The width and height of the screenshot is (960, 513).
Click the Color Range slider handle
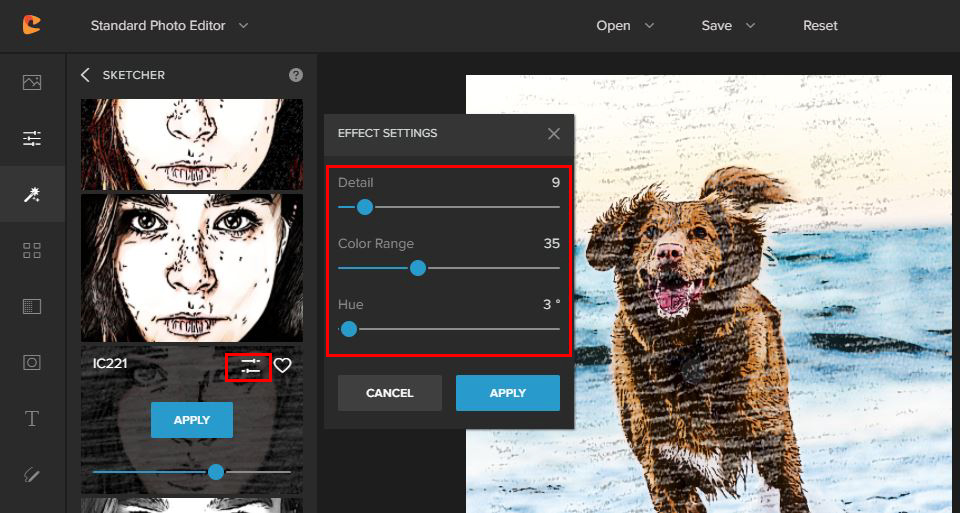(418, 268)
